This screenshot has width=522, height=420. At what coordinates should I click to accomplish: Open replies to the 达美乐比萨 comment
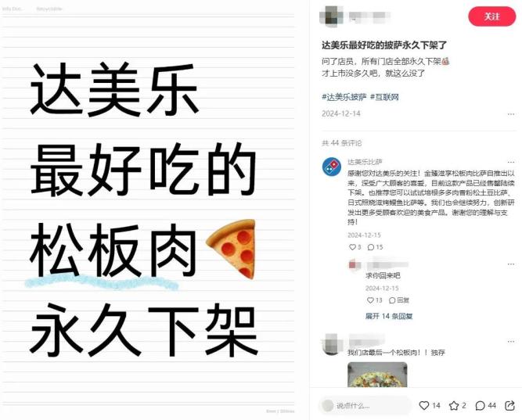pos(371,247)
